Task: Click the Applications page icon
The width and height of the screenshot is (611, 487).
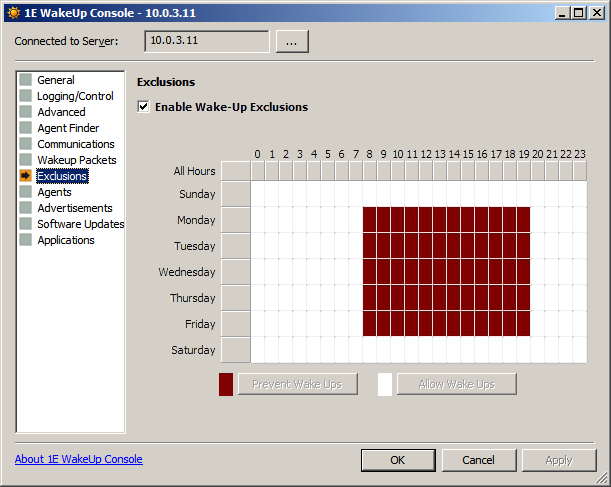Action: pyautogui.click(x=25, y=240)
